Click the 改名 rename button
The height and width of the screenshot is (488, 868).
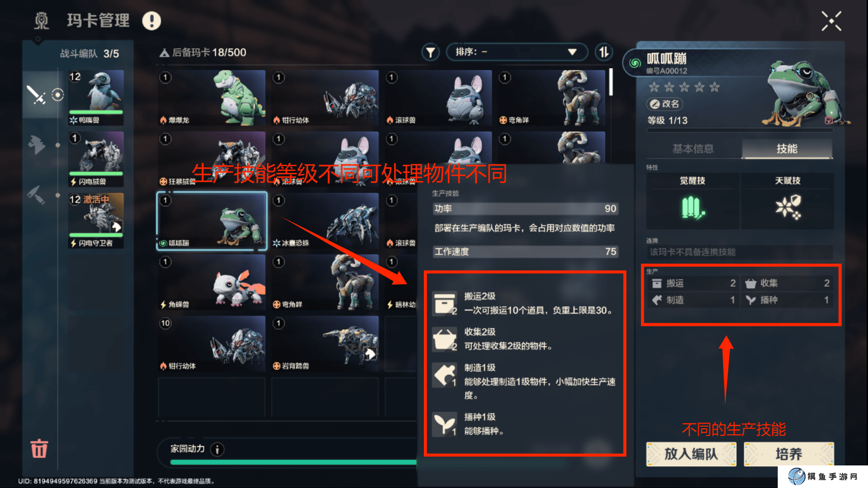click(x=664, y=104)
